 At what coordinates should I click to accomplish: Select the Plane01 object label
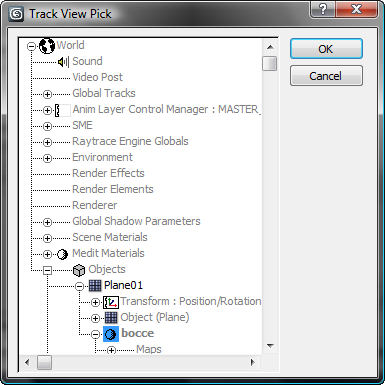(123, 285)
